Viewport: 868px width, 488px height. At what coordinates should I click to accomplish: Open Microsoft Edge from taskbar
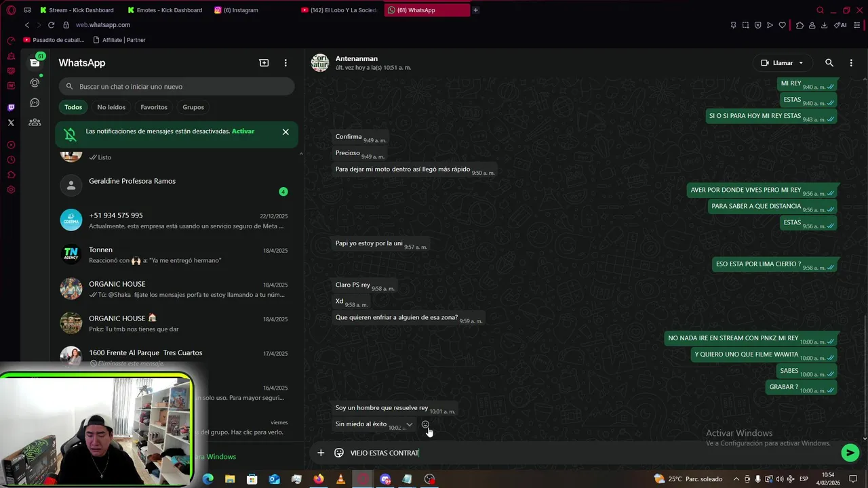click(208, 479)
